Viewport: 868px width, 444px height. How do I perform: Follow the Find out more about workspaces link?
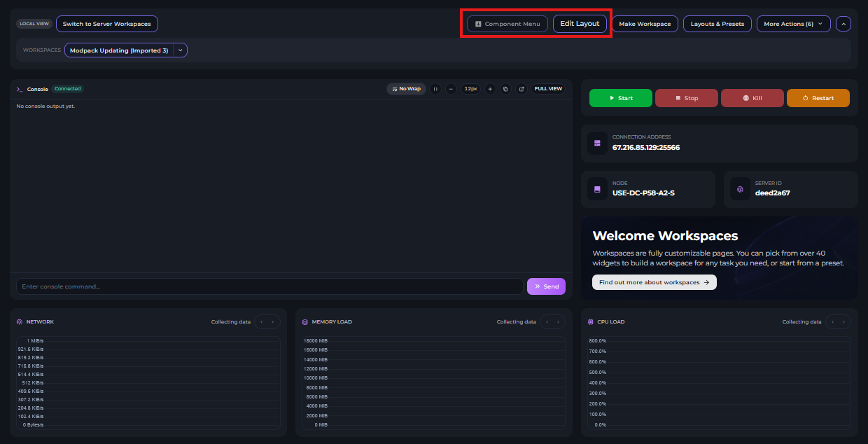[x=654, y=282]
